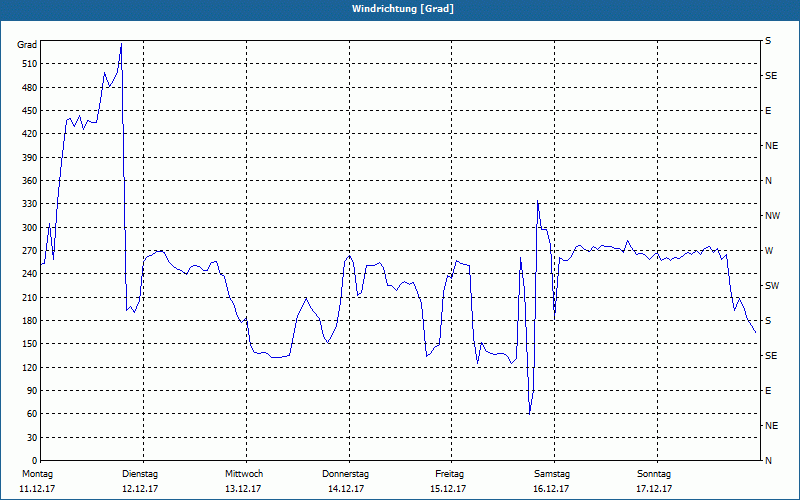Click the 0 y-axis value
The width and height of the screenshot is (800, 500).
(35, 461)
